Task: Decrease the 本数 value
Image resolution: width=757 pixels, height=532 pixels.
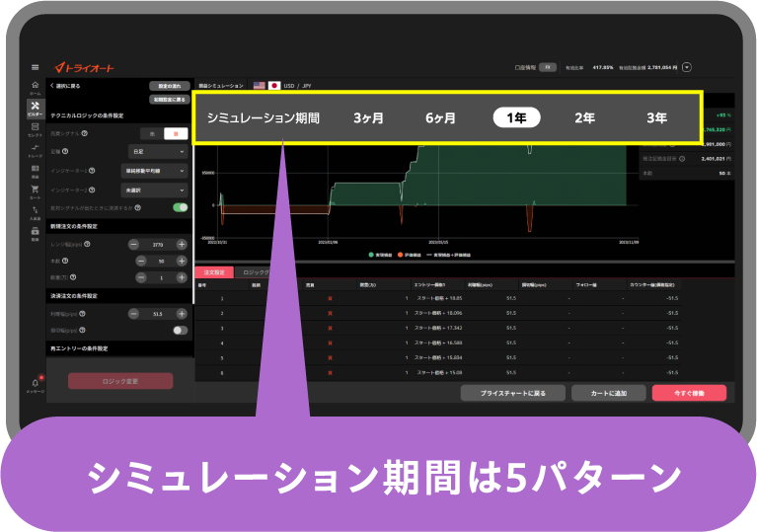Action: 141,262
